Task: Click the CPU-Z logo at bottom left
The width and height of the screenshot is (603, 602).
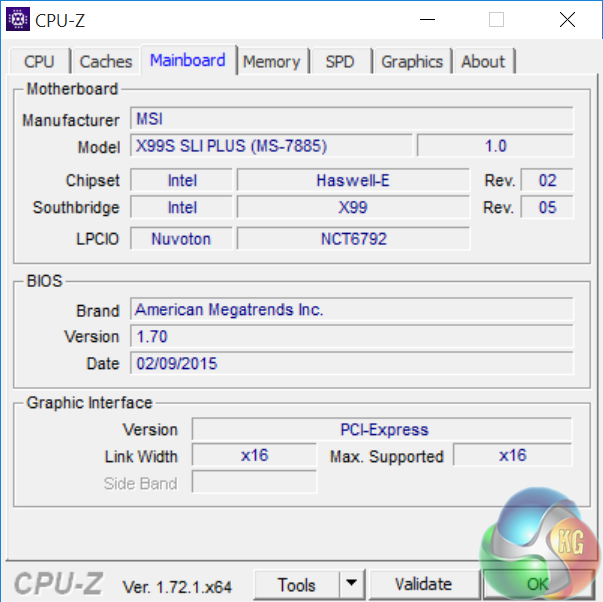Action: (x=58, y=583)
